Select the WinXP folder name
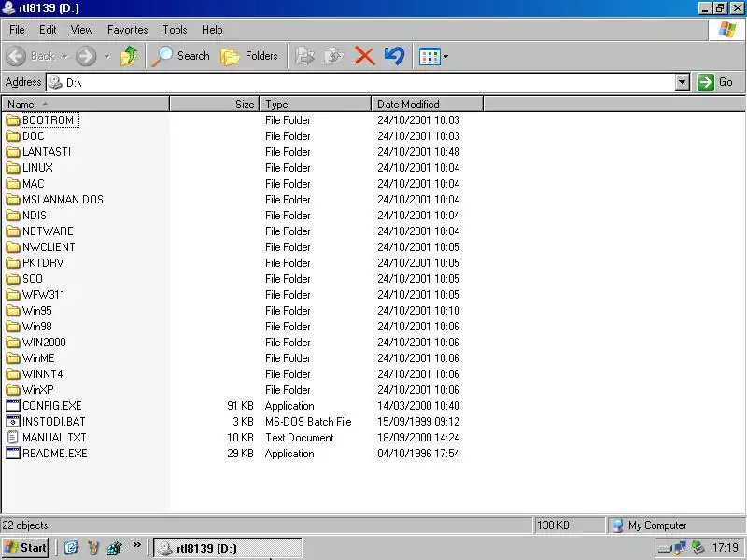 [38, 390]
